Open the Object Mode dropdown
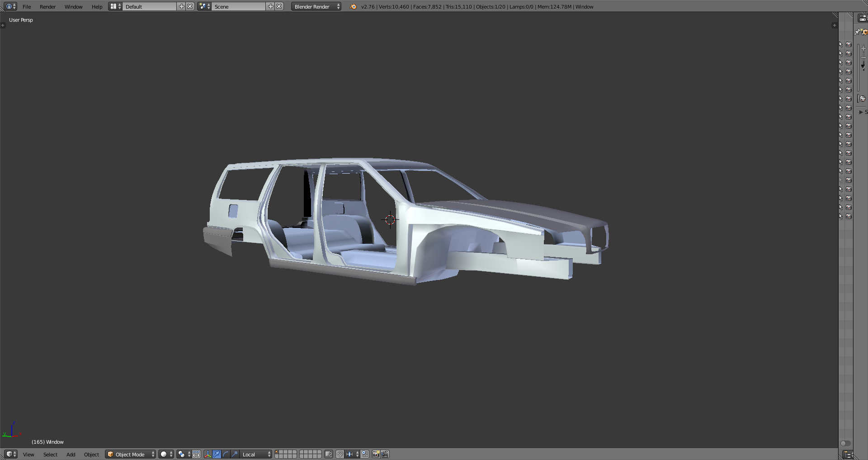Image resolution: width=868 pixels, height=460 pixels. click(130, 454)
